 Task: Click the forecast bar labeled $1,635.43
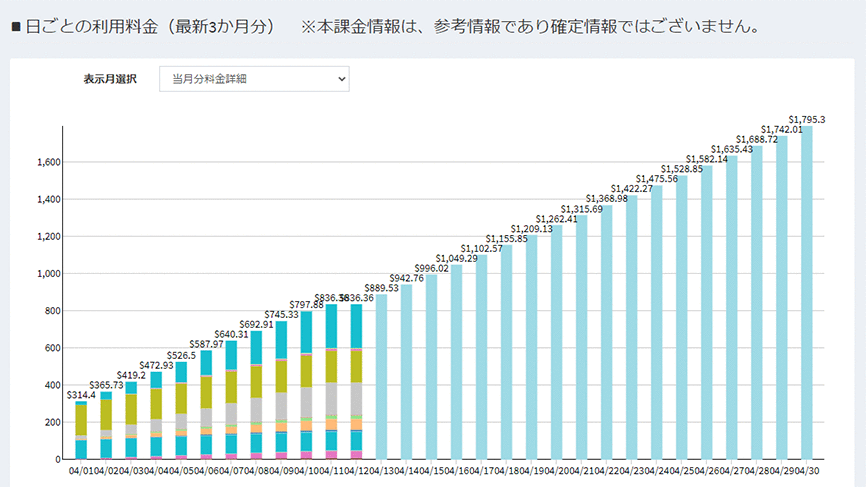pos(731,308)
